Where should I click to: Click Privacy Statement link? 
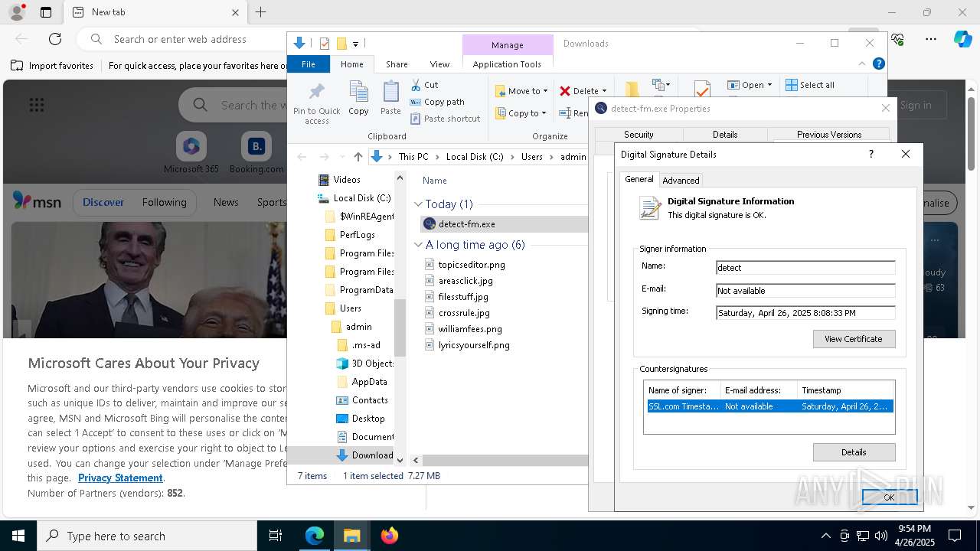point(120,478)
